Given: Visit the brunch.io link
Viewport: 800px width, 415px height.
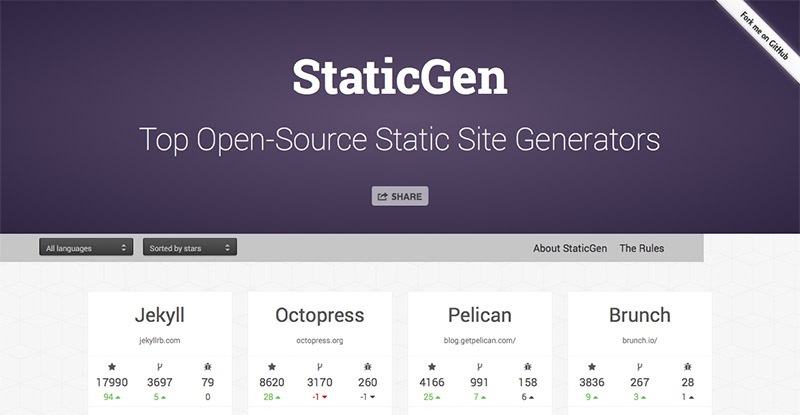Looking at the screenshot, I should coord(640,340).
